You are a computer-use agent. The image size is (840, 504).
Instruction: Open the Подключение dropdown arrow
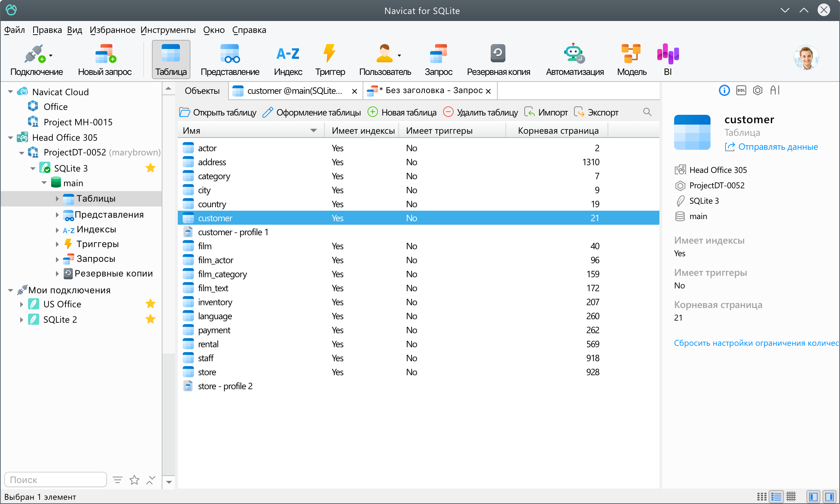pyautogui.click(x=51, y=56)
